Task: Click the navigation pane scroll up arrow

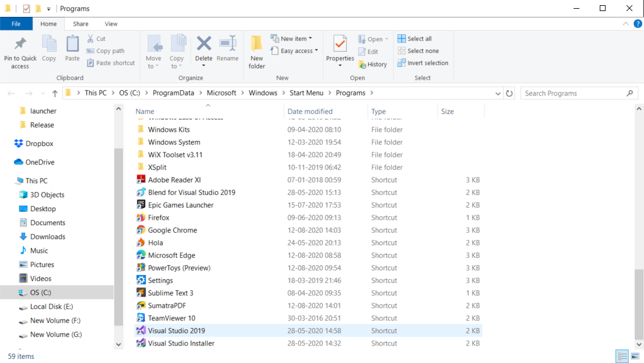Action: [118, 109]
